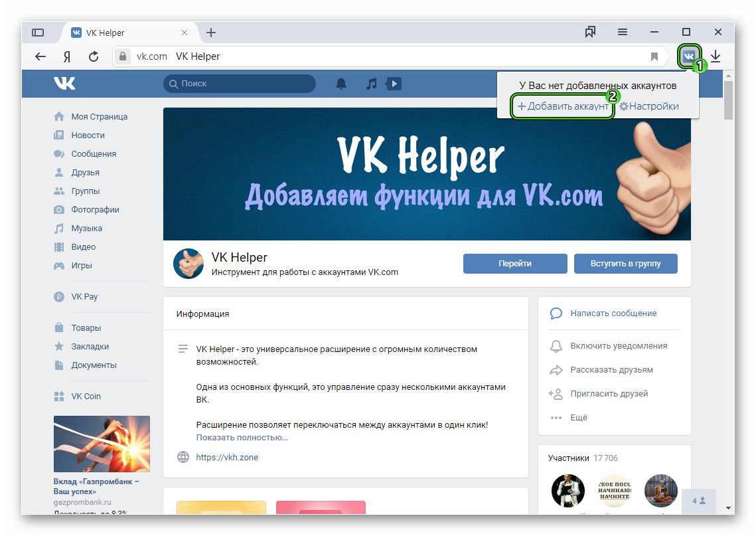This screenshot has width=756, height=536.
Task: Open Видео in sidebar
Action: (75, 247)
